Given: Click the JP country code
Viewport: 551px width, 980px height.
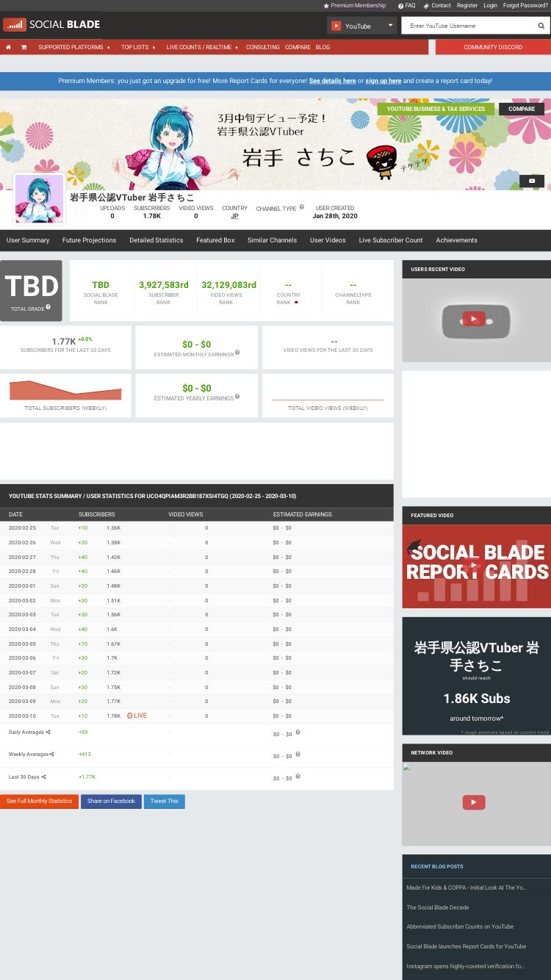Looking at the screenshot, I should (234, 216).
